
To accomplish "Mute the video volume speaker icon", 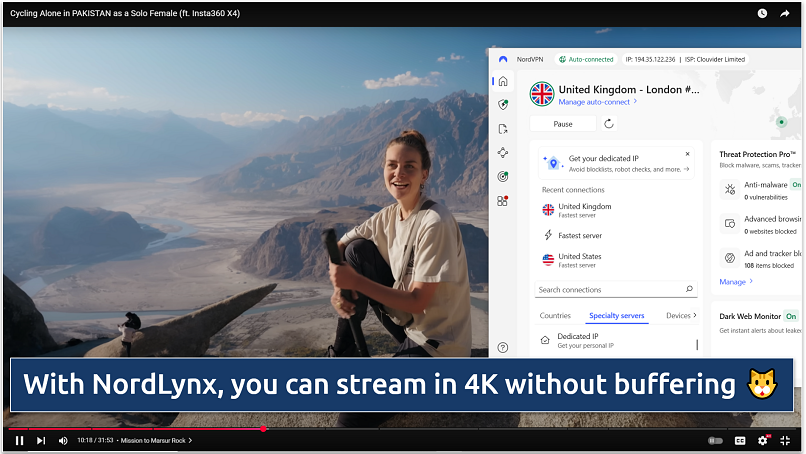I will tap(63, 441).
